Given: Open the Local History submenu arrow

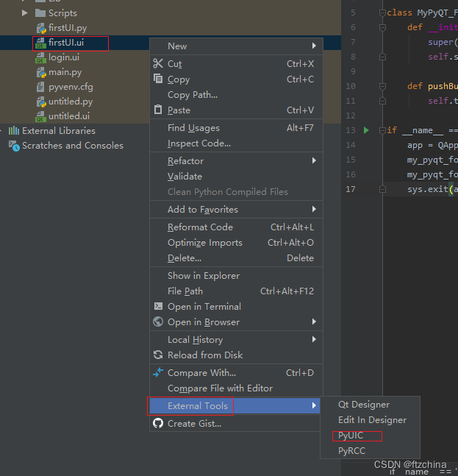Looking at the screenshot, I should 314,339.
